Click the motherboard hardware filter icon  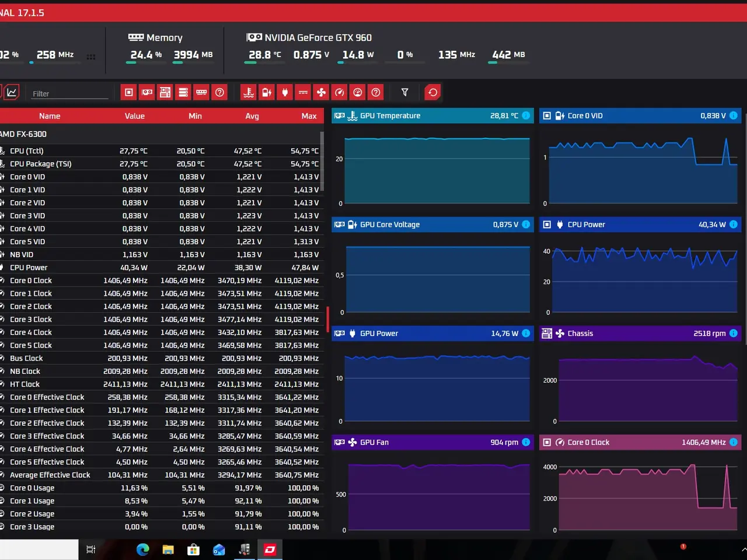[x=165, y=92]
